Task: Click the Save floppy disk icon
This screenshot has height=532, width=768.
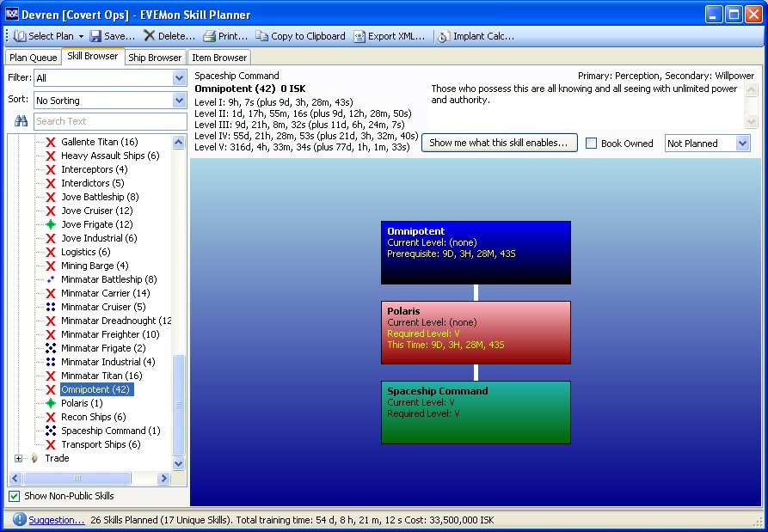Action: [95, 36]
